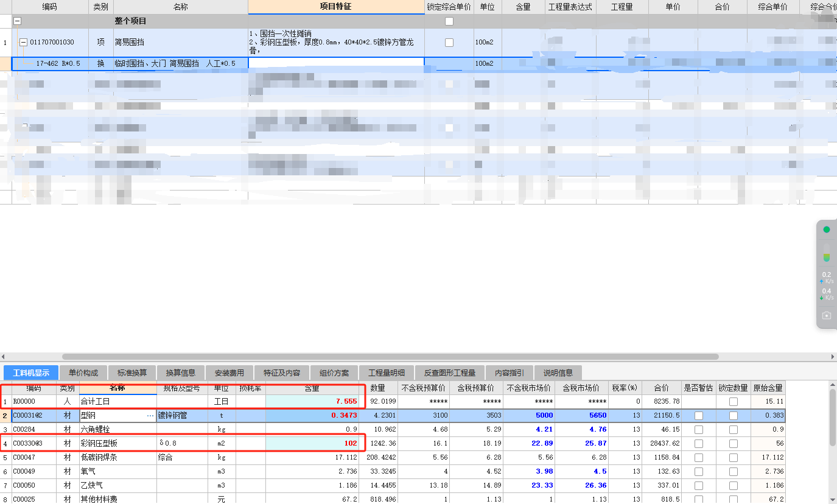Image resolution: width=837 pixels, height=504 pixels.
Task: Click 含量 value 0.3473 for 型钢
Action: click(312, 416)
